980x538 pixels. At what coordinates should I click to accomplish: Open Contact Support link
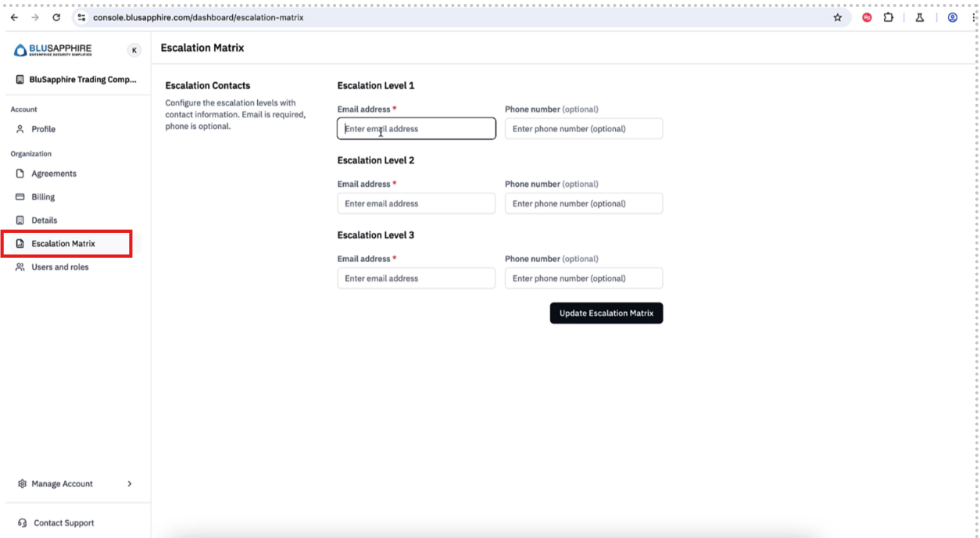tap(63, 523)
